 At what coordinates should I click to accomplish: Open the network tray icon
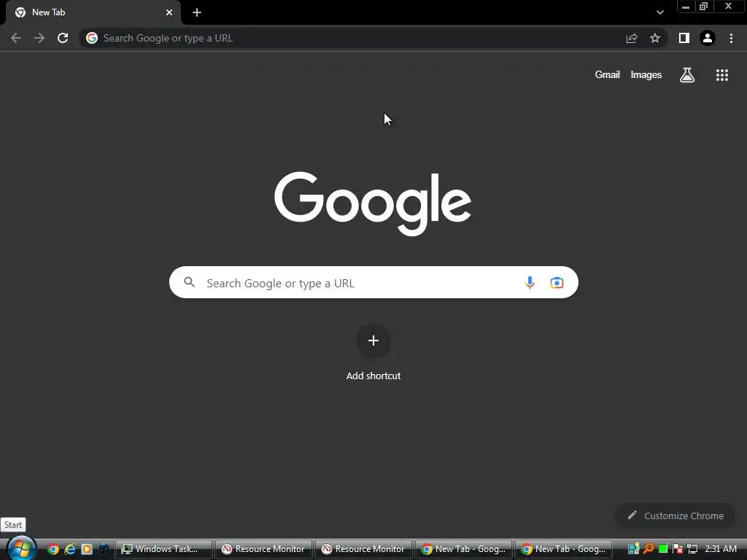692,549
